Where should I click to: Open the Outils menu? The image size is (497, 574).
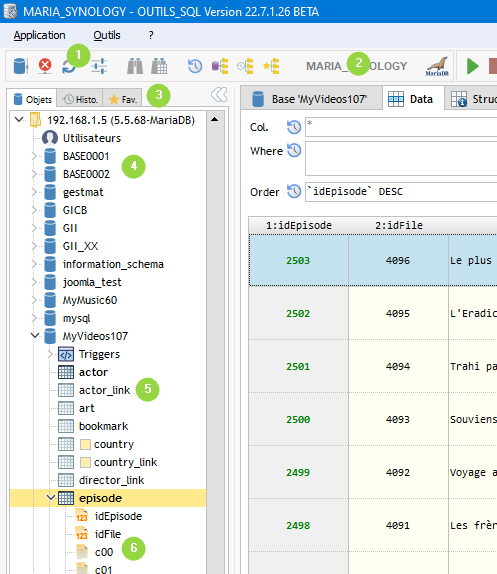click(x=106, y=36)
